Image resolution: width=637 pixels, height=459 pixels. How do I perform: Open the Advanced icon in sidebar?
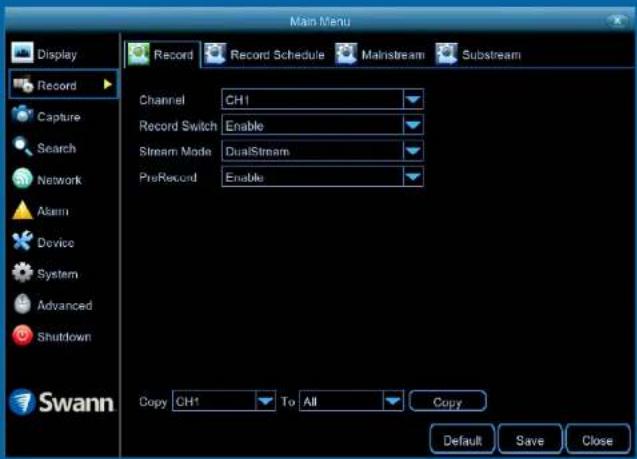pyautogui.click(x=22, y=304)
